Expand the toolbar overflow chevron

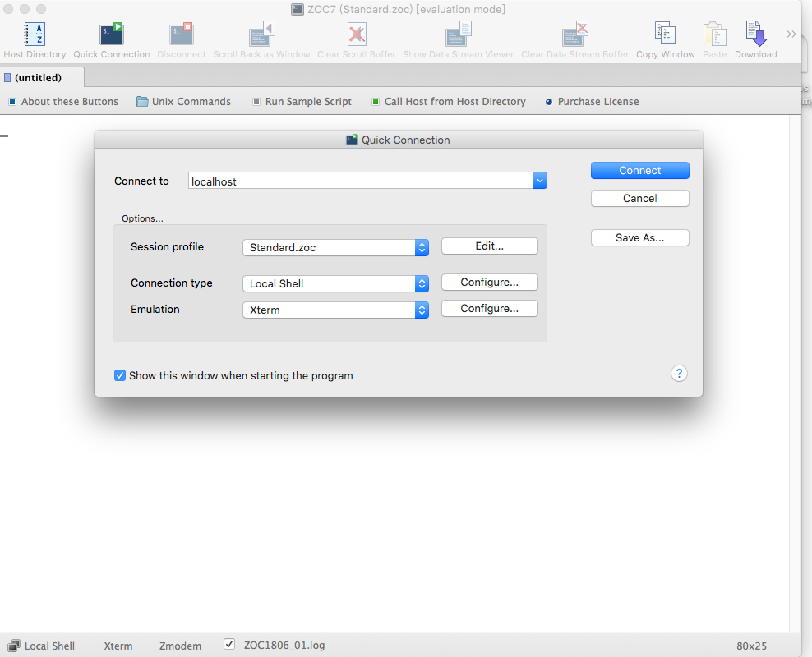click(x=791, y=34)
